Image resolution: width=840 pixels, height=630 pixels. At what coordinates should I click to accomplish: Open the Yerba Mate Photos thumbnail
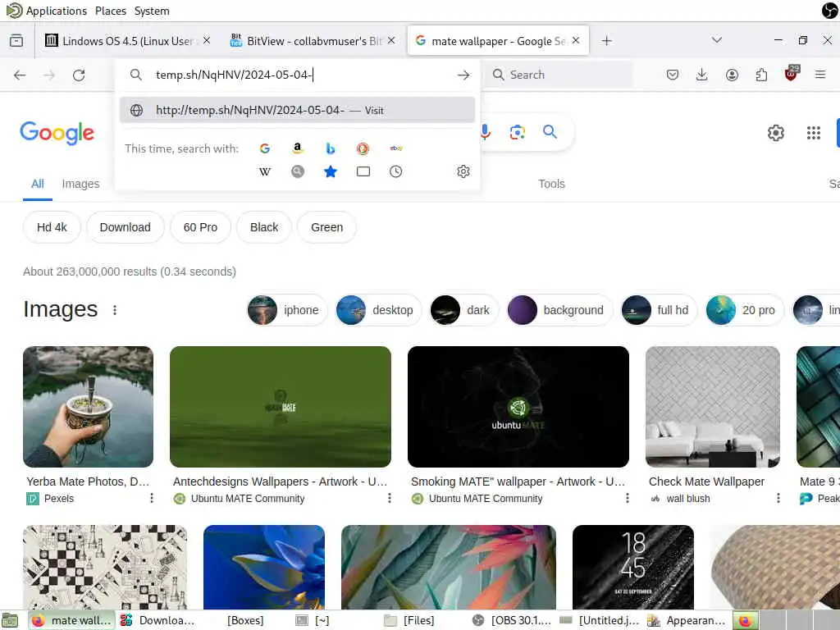click(x=88, y=407)
